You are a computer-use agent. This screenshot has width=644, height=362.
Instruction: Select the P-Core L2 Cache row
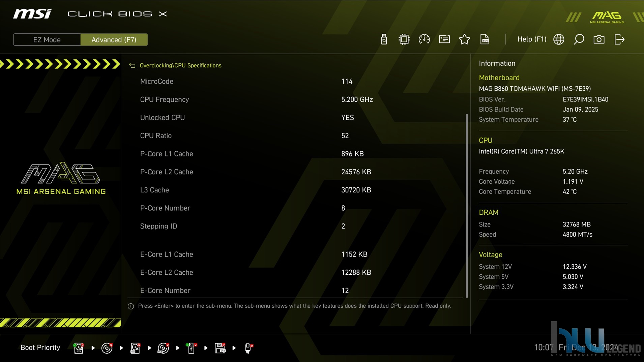point(296,172)
